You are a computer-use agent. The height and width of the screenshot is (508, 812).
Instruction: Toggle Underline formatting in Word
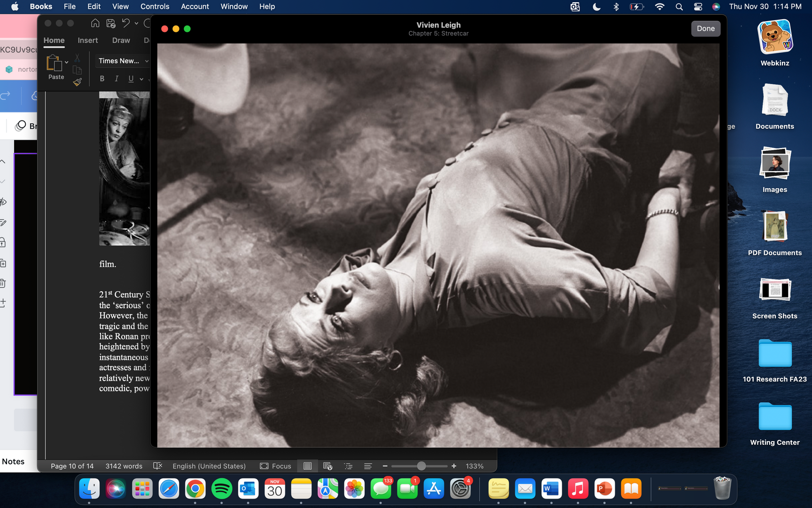point(131,79)
